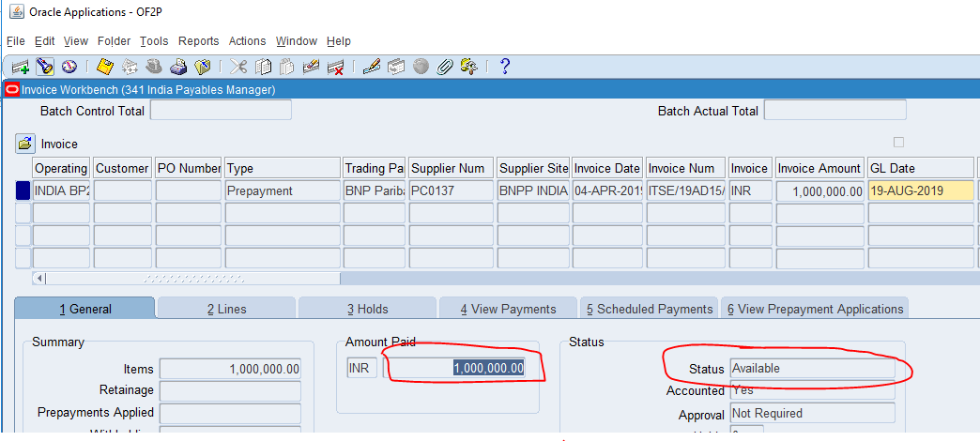Click the GL Date cell 19-AUG-2019
The width and height of the screenshot is (980, 441).
pos(921,191)
